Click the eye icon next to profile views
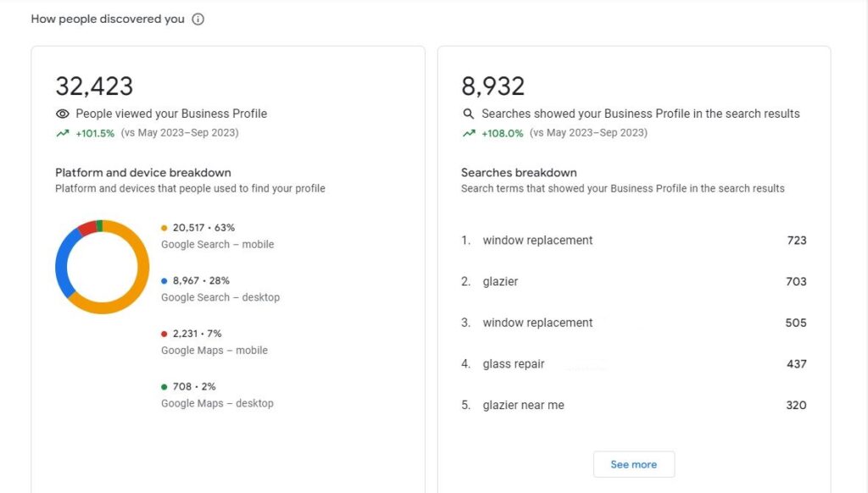This screenshot has height=493, width=868. pyautogui.click(x=62, y=114)
